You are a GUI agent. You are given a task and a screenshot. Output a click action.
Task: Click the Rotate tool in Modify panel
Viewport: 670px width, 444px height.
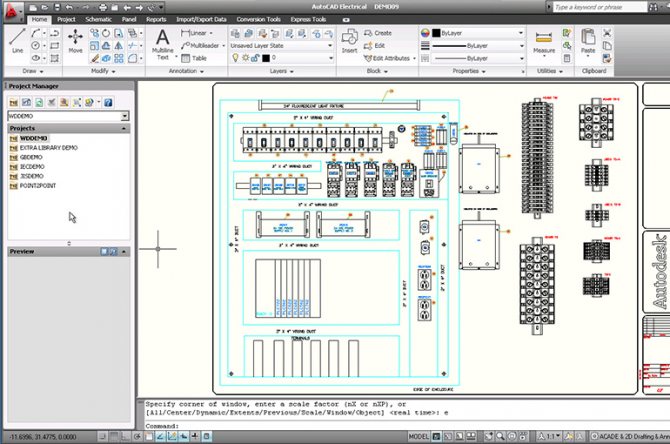[x=106, y=33]
